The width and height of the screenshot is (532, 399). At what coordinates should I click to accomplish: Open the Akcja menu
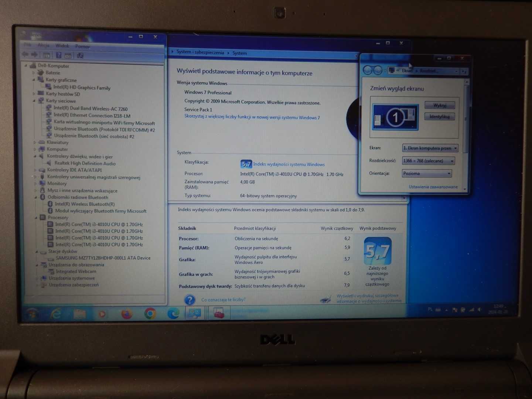coord(44,45)
